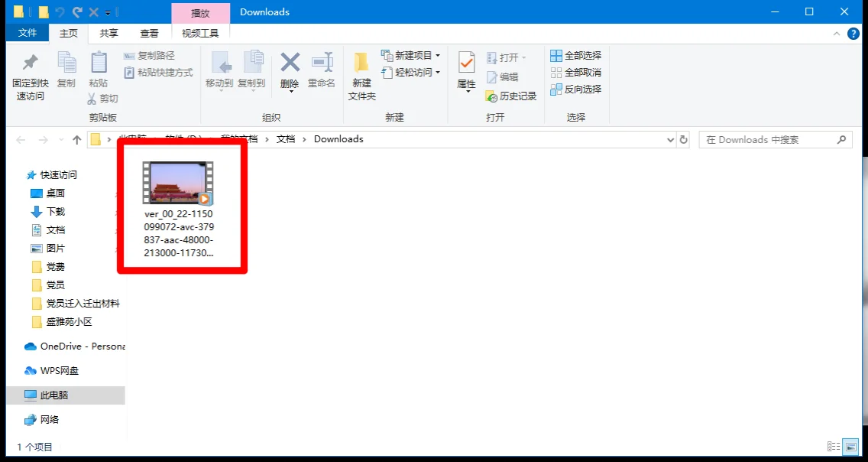Switch to the 查看 (View) tab
Image resolution: width=868 pixels, height=462 pixels.
[x=149, y=33]
